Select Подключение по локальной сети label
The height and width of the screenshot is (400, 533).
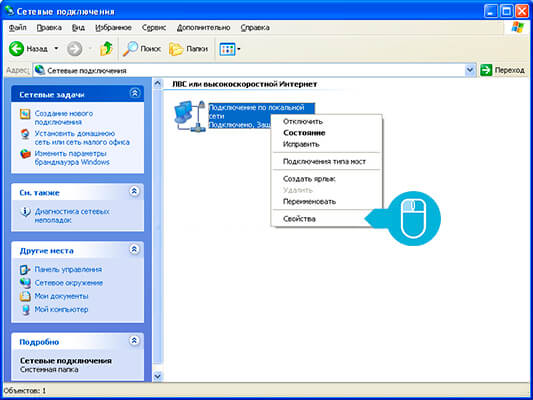(256, 112)
